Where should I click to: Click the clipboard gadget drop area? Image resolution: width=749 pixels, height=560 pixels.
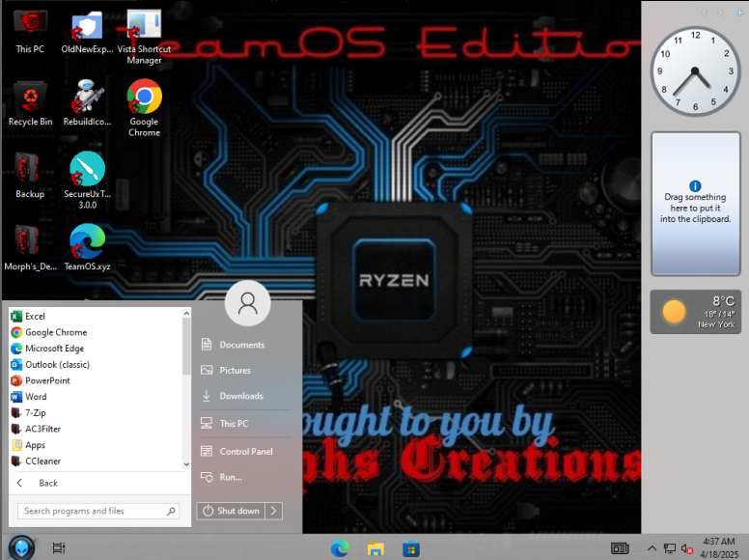pyautogui.click(x=696, y=204)
